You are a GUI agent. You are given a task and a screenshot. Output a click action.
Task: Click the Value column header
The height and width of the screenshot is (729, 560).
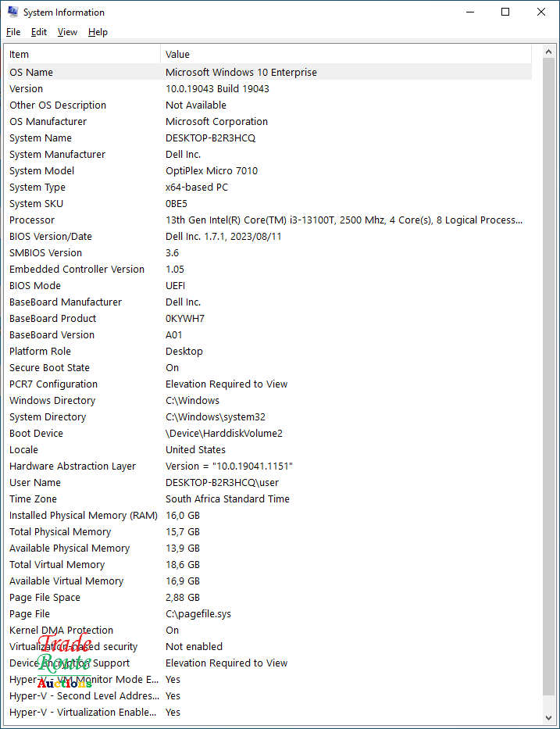(x=346, y=54)
